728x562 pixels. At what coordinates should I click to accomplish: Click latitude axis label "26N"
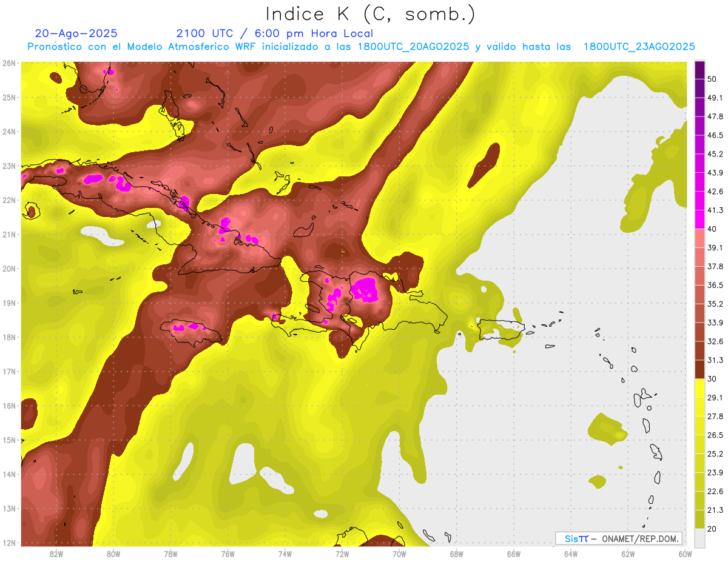[9, 63]
